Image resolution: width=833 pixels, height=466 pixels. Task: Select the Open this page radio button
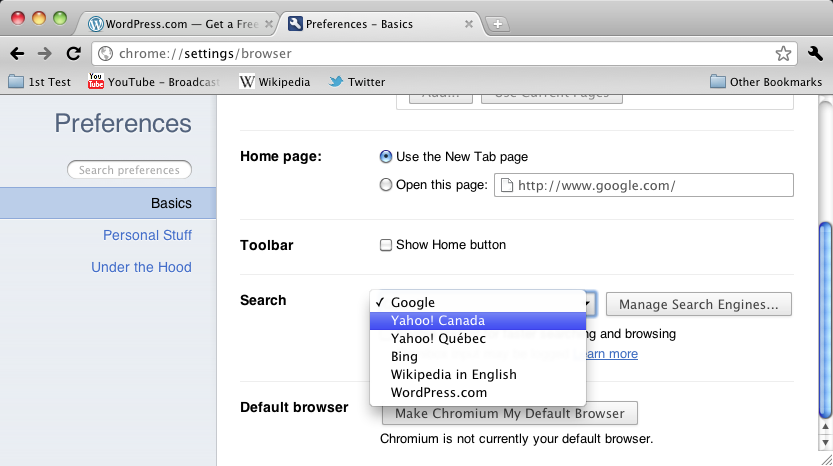[386, 185]
